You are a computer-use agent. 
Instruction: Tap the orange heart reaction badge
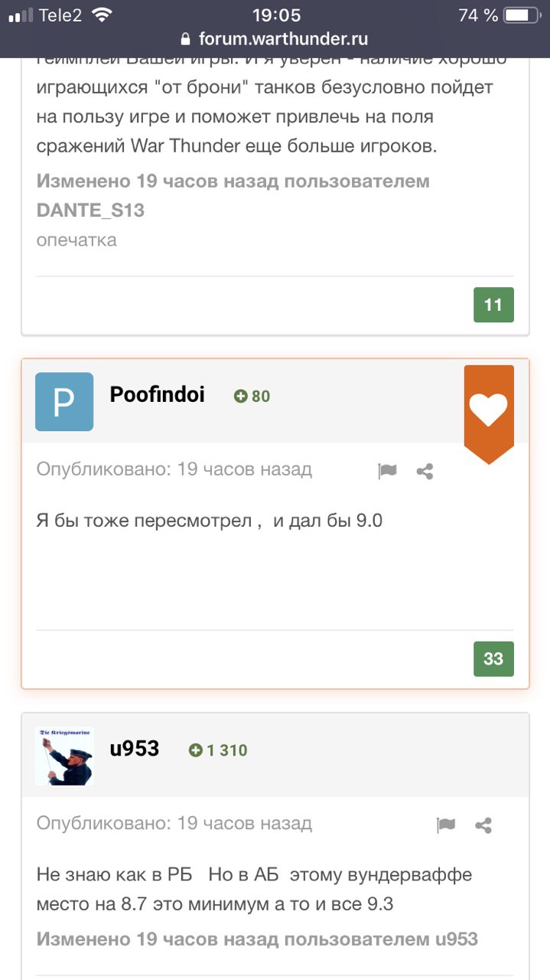488,410
